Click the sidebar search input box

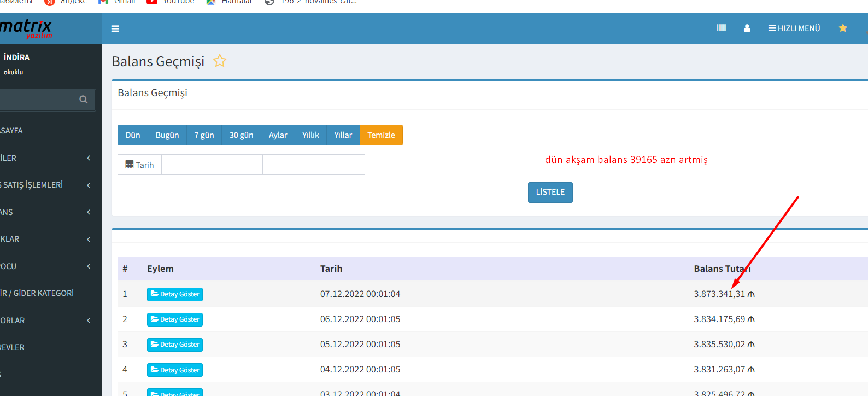[38, 100]
